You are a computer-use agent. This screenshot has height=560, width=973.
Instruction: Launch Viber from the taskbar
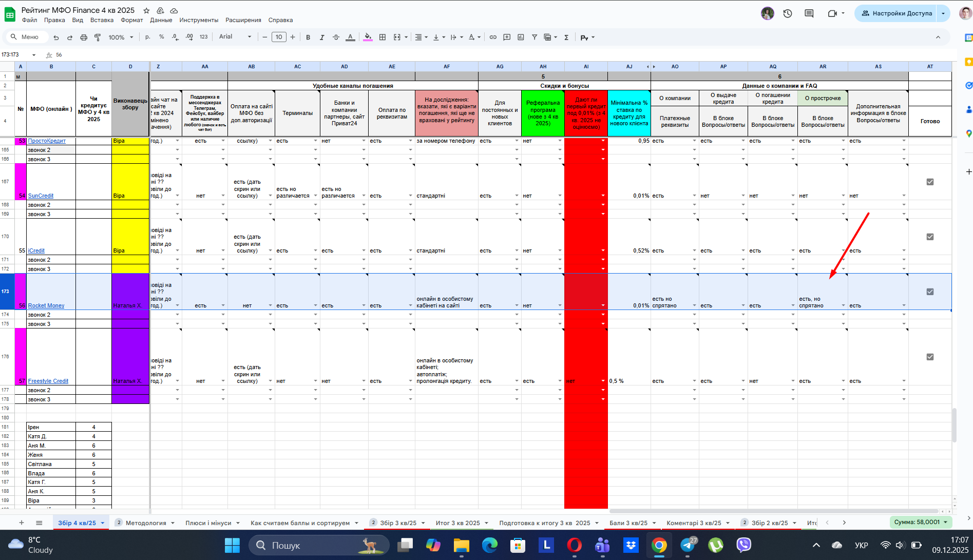tap(743, 545)
